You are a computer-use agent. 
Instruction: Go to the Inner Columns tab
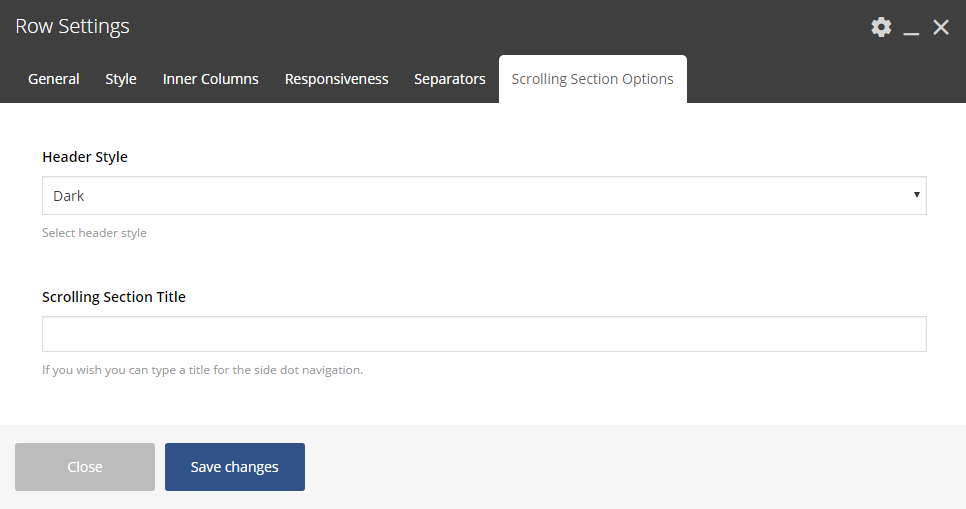[211, 79]
